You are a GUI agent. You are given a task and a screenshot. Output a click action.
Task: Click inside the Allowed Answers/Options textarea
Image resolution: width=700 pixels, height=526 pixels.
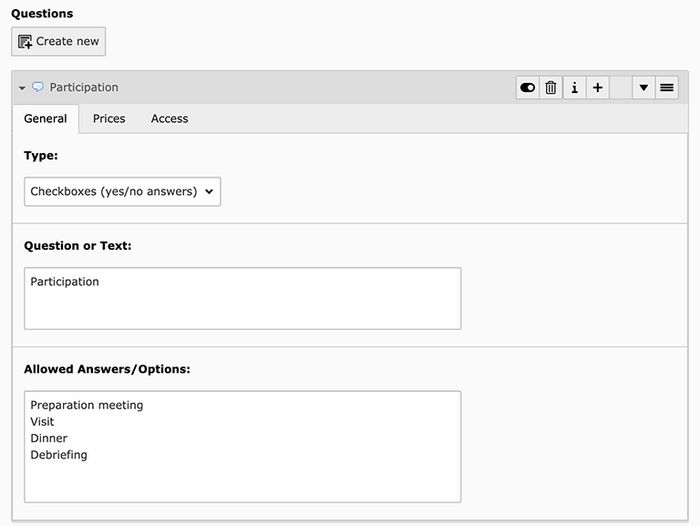pos(242,480)
